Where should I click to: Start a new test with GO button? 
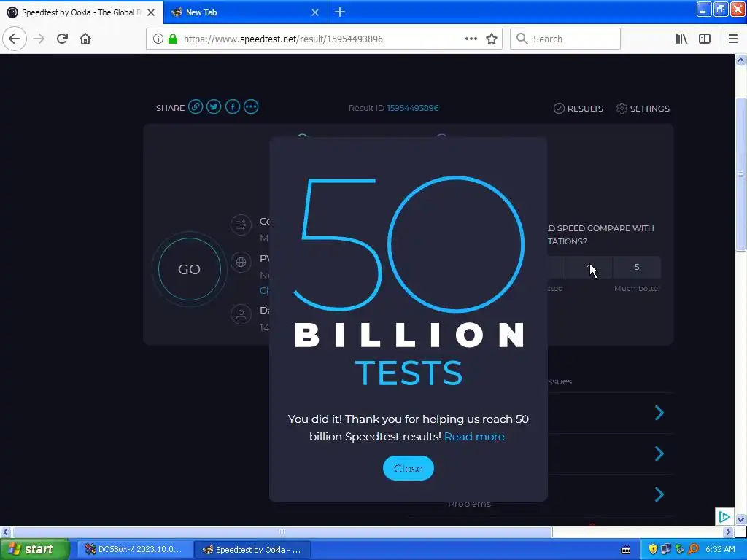click(x=189, y=269)
